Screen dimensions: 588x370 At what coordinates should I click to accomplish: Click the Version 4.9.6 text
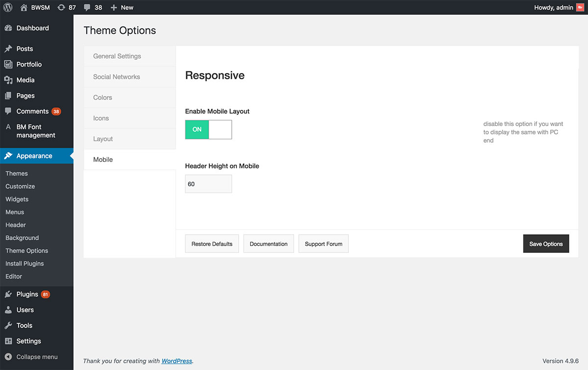tap(561, 361)
